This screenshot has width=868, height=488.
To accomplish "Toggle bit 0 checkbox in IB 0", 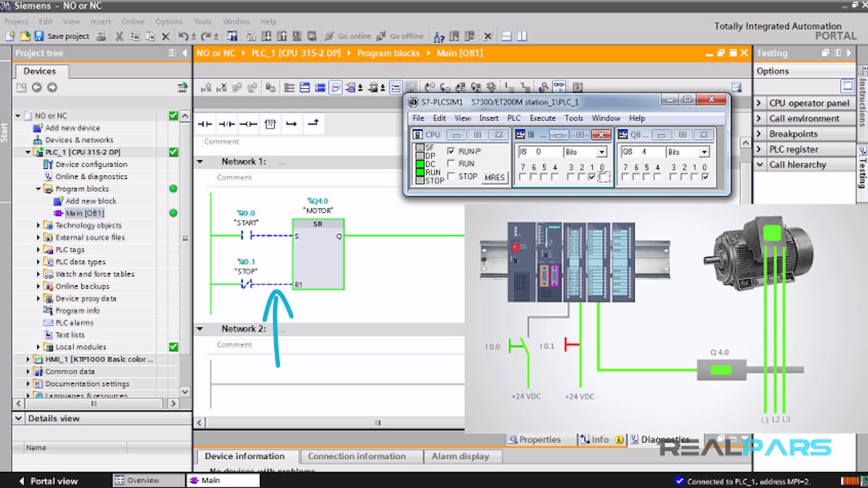I will click(x=604, y=178).
